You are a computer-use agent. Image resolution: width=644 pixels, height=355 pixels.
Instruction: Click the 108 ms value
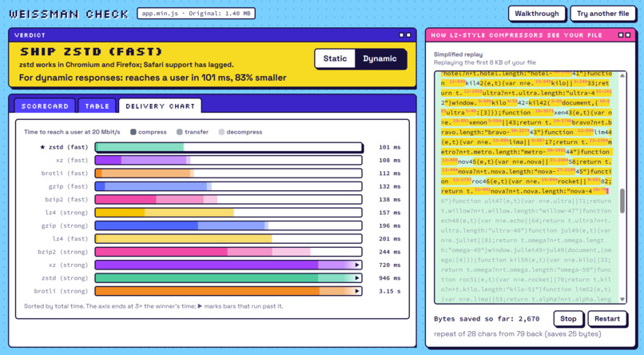390,160
